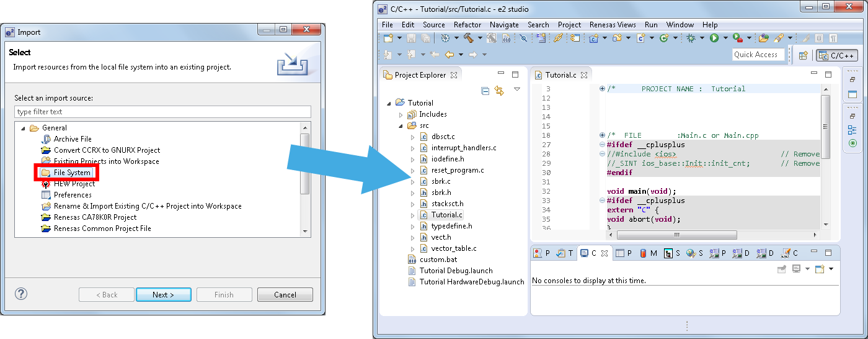This screenshot has height=339, width=868.
Task: Open the Renesas Views menu
Action: click(x=613, y=25)
